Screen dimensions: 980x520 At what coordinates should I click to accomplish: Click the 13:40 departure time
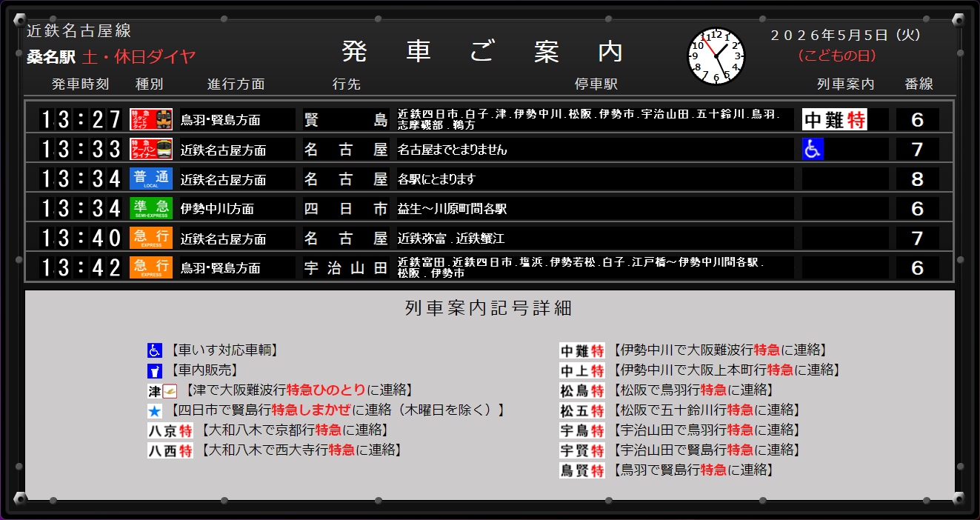[81, 238]
